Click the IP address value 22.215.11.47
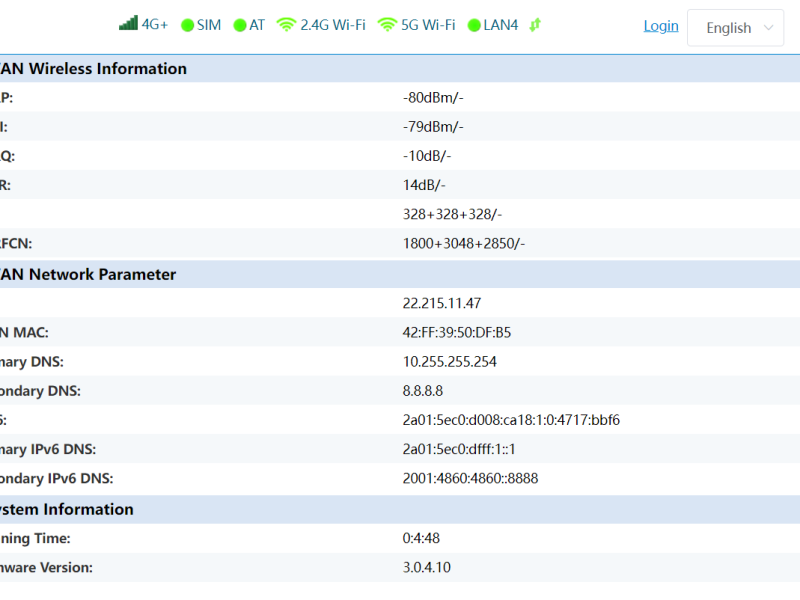Viewport: 800px width, 600px height. (442, 303)
